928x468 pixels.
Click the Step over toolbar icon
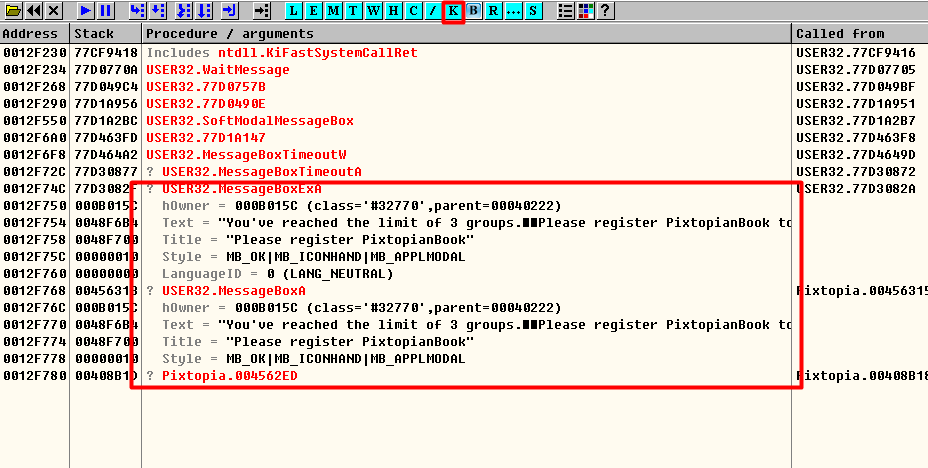coord(157,11)
